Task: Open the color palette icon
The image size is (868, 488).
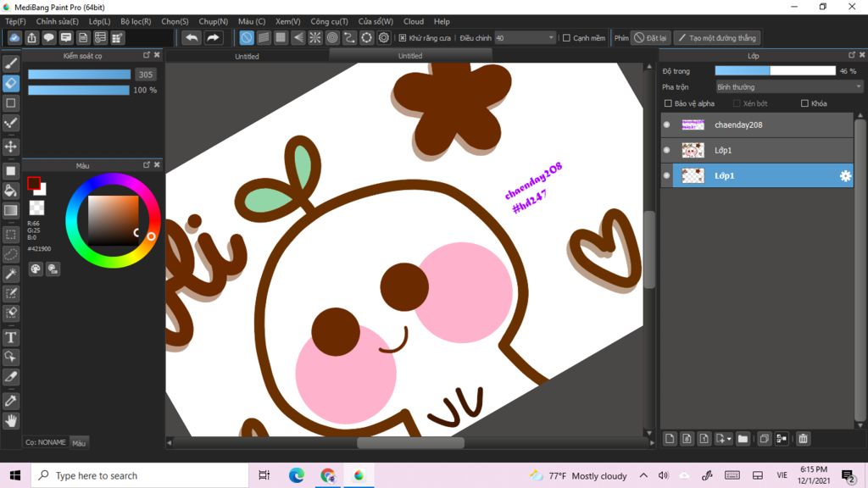Action: (36, 269)
